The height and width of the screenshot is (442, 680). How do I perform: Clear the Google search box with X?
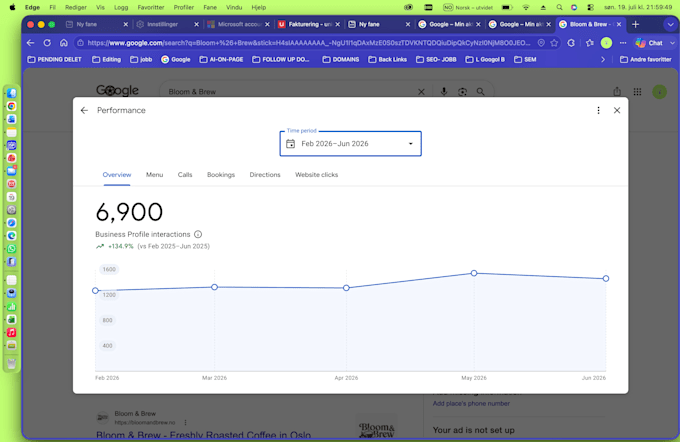point(421,92)
